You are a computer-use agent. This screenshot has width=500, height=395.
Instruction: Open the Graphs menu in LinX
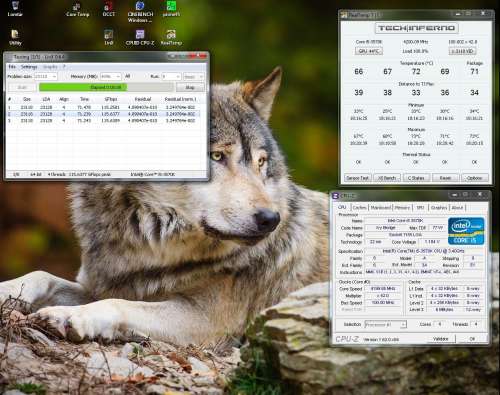(50, 67)
